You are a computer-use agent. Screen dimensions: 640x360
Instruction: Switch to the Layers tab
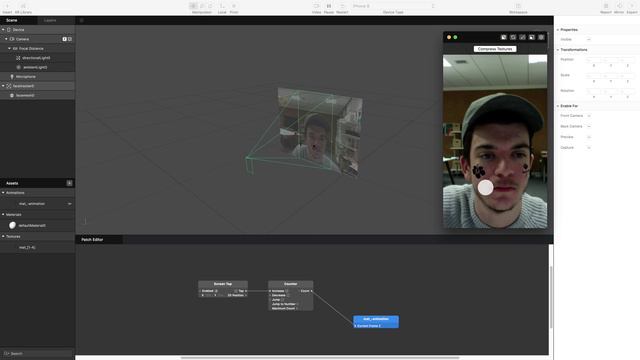click(50, 20)
